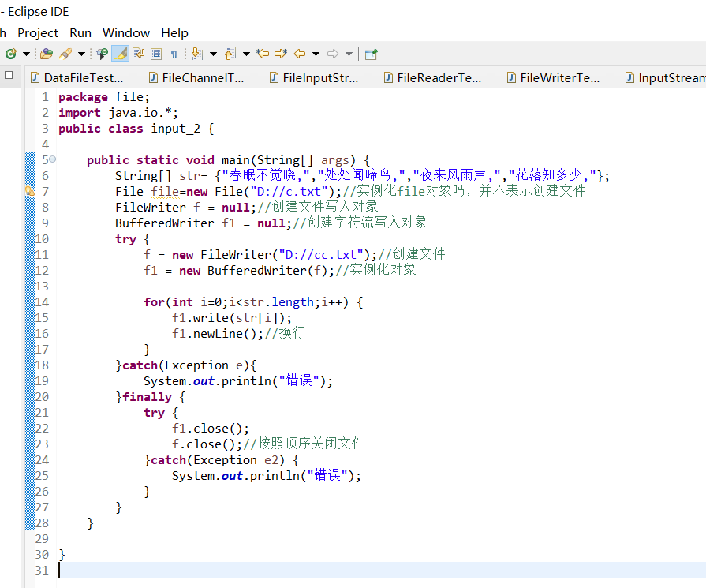Click the Pin Editor icon
Image resolution: width=706 pixels, height=588 pixels.
point(371,54)
